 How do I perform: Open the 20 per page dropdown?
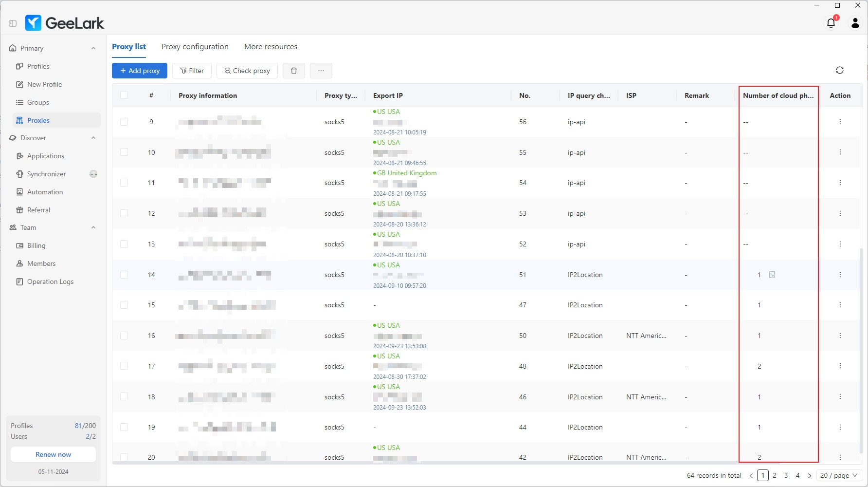coord(839,475)
